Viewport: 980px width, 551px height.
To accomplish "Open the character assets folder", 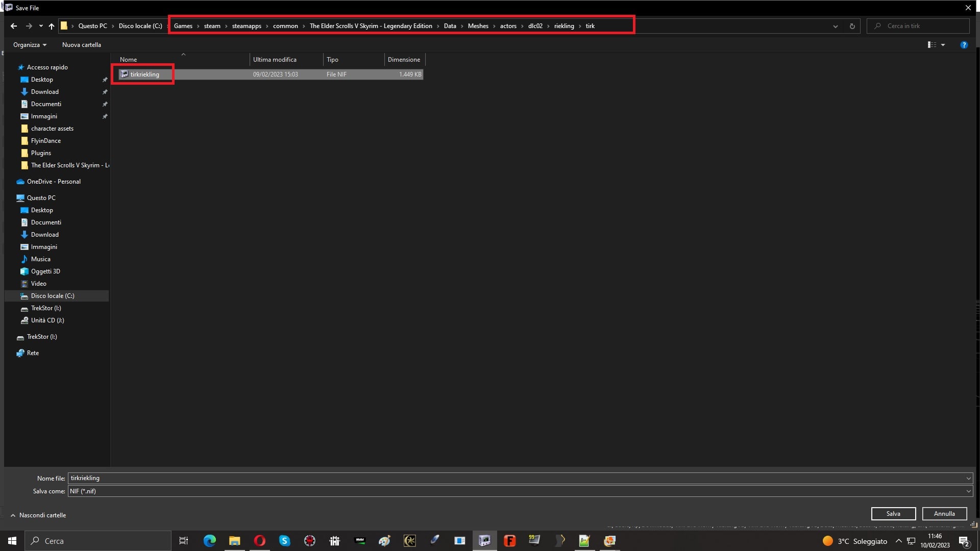I will click(52, 129).
